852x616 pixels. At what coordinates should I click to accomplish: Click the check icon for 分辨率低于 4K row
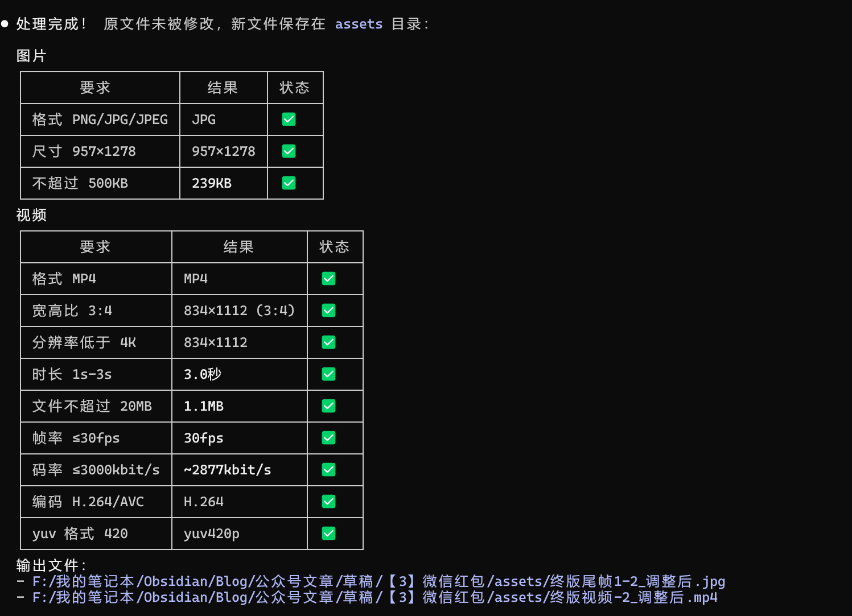point(328,342)
